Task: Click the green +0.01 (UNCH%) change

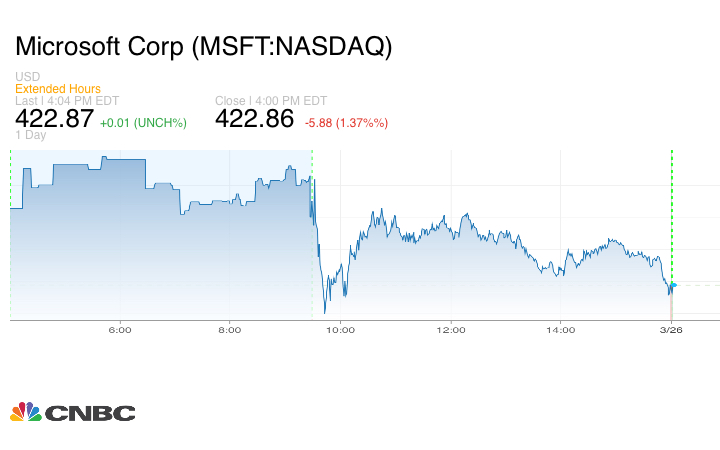Action: pyautogui.click(x=143, y=122)
